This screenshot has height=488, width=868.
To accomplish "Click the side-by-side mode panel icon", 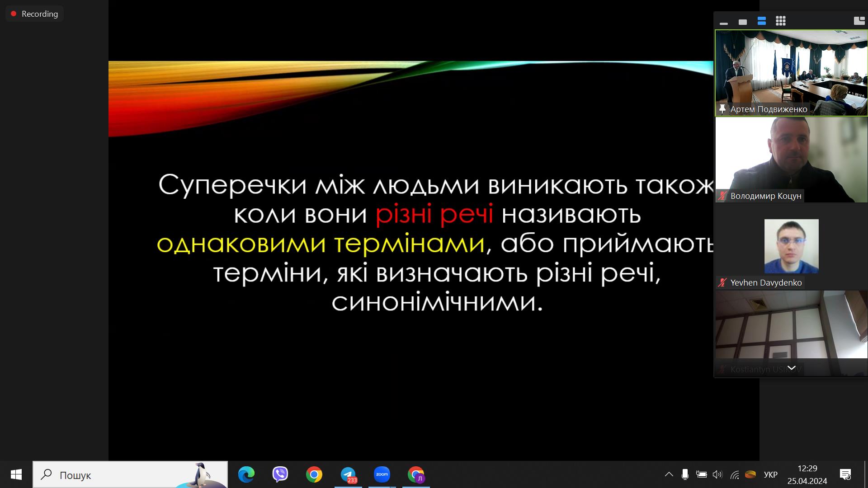I will click(x=859, y=21).
